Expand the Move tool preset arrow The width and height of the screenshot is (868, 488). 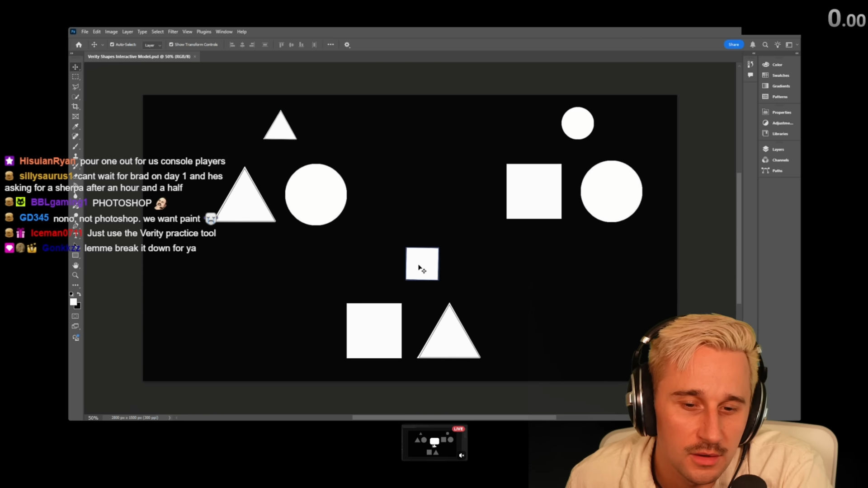[x=103, y=45]
